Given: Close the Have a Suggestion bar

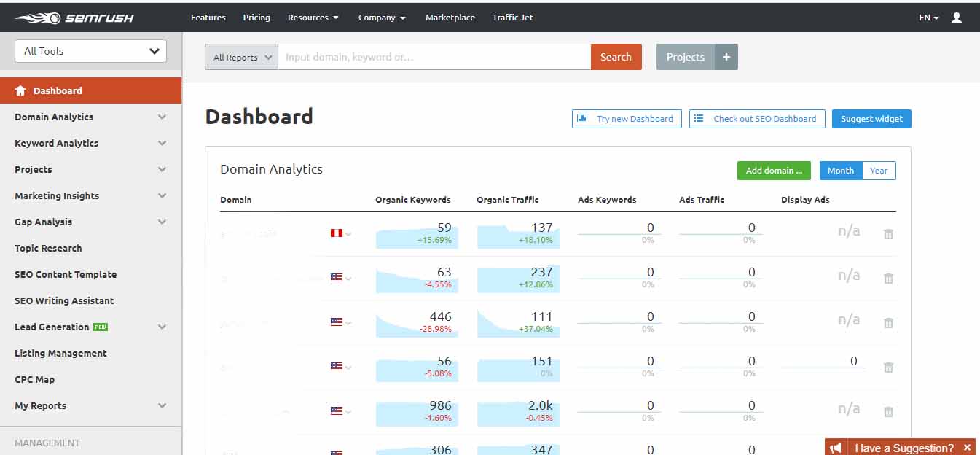Looking at the screenshot, I should (x=967, y=448).
